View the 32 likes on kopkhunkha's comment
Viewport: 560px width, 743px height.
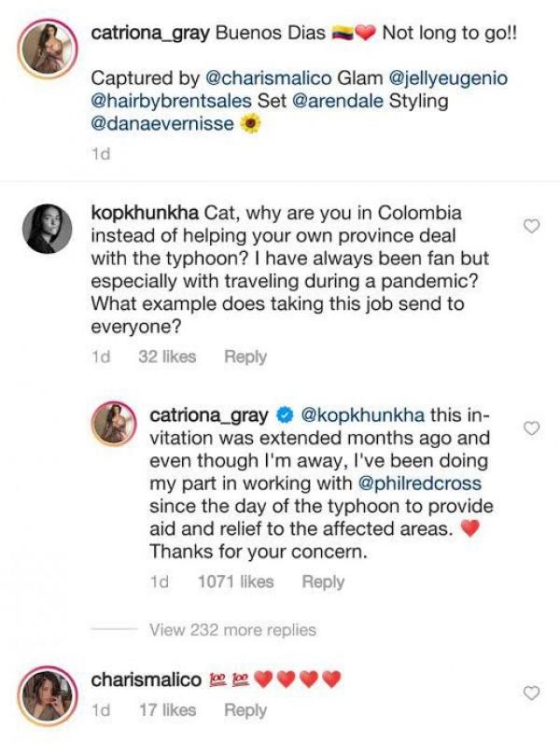point(167,357)
